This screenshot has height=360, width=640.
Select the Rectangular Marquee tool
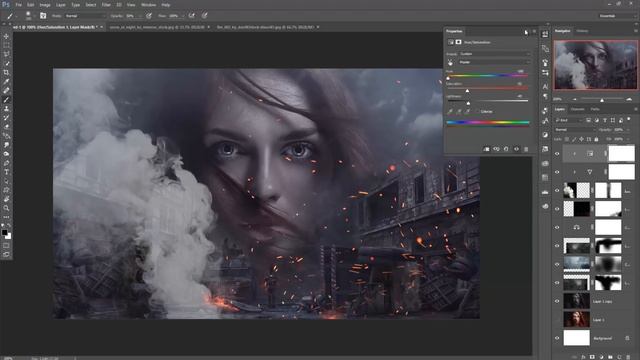pyautogui.click(x=6, y=45)
